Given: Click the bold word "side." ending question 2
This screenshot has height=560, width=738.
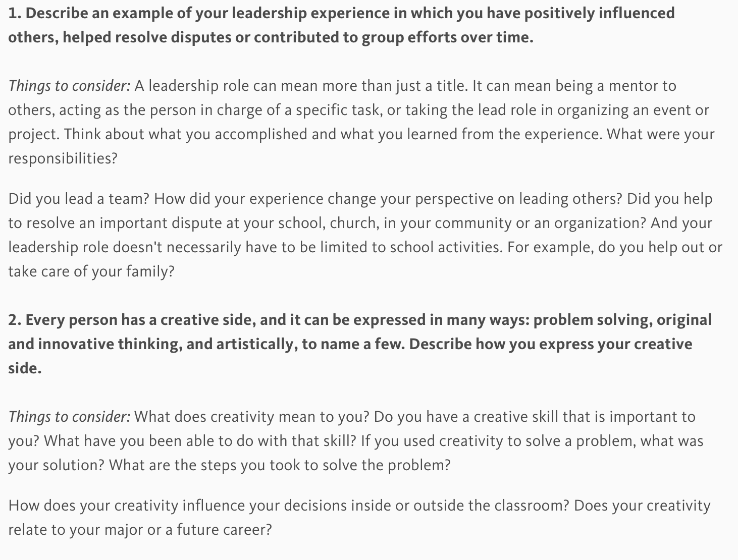Looking at the screenshot, I should tap(24, 368).
